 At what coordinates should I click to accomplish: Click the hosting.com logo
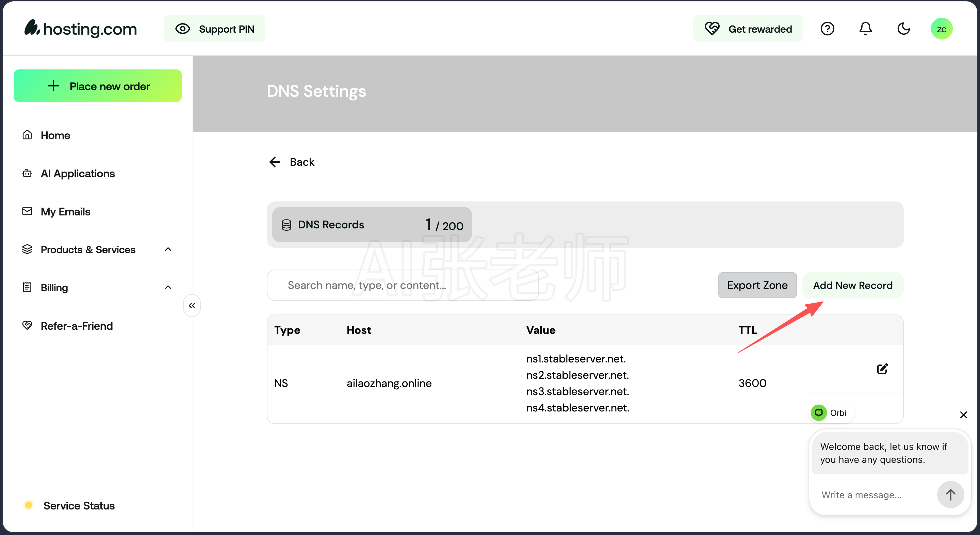(81, 29)
